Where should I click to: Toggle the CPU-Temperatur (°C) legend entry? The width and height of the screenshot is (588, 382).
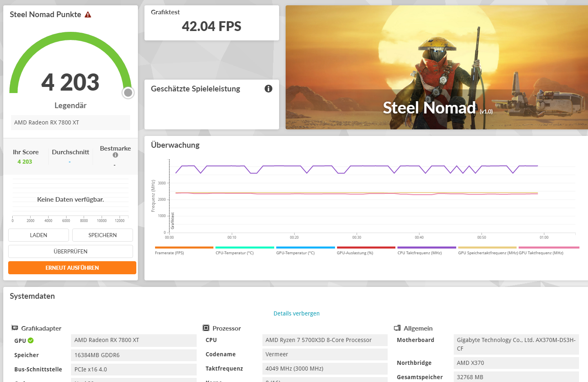click(x=244, y=251)
